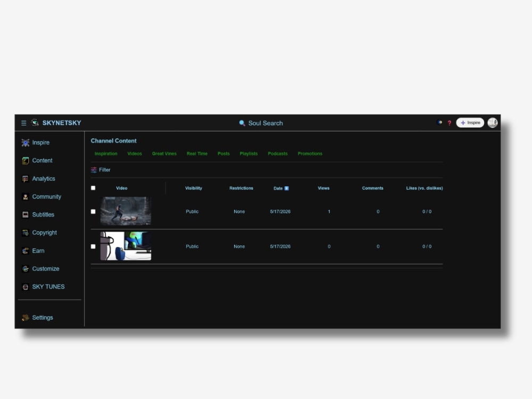Image resolution: width=532 pixels, height=399 pixels.
Task: Open the Copyright sidebar label
Action: pyautogui.click(x=45, y=233)
